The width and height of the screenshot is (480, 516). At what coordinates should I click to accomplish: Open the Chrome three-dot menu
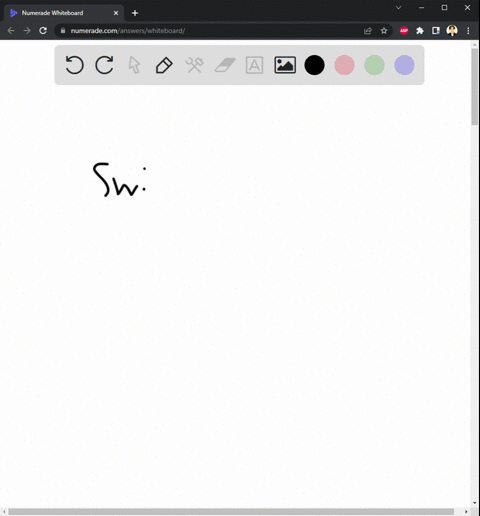click(468, 31)
